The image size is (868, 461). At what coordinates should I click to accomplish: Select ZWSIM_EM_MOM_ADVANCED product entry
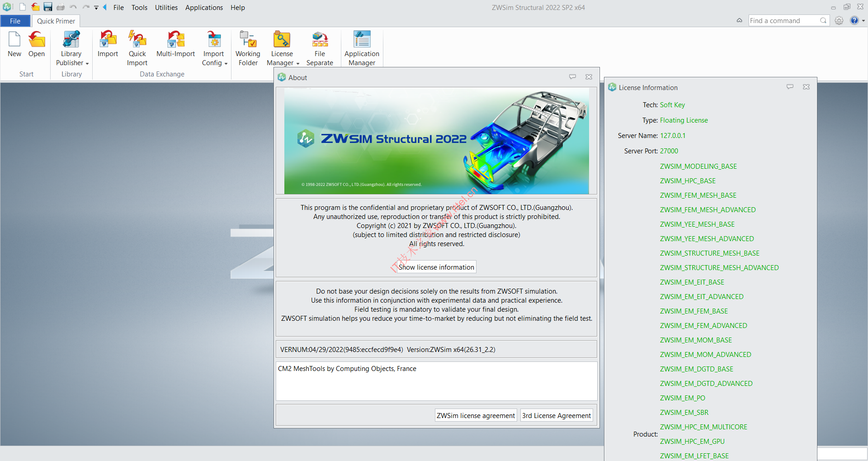pos(705,355)
